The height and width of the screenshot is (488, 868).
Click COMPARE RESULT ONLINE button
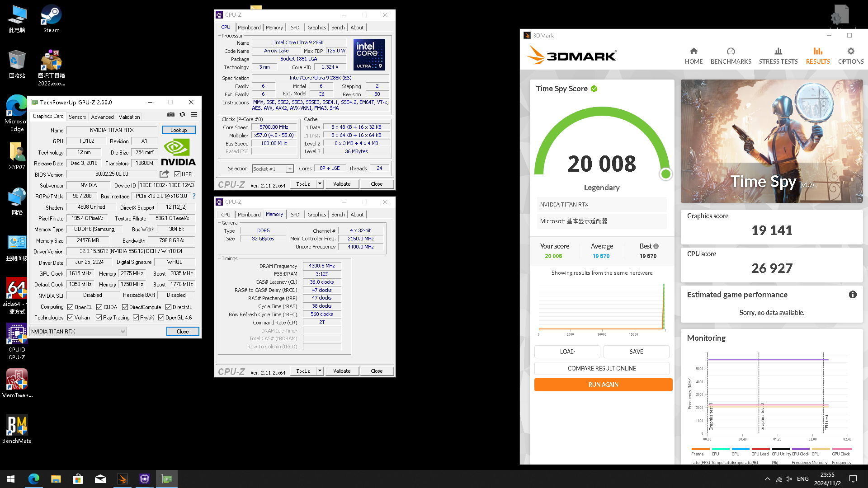(x=602, y=368)
